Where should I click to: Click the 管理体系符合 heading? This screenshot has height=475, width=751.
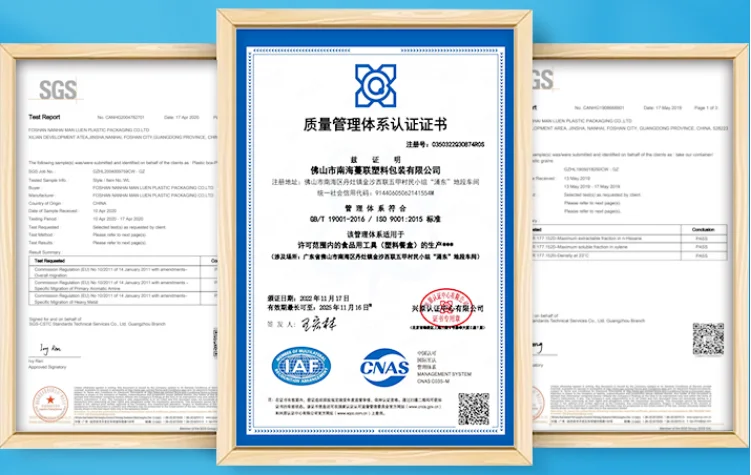point(376,208)
